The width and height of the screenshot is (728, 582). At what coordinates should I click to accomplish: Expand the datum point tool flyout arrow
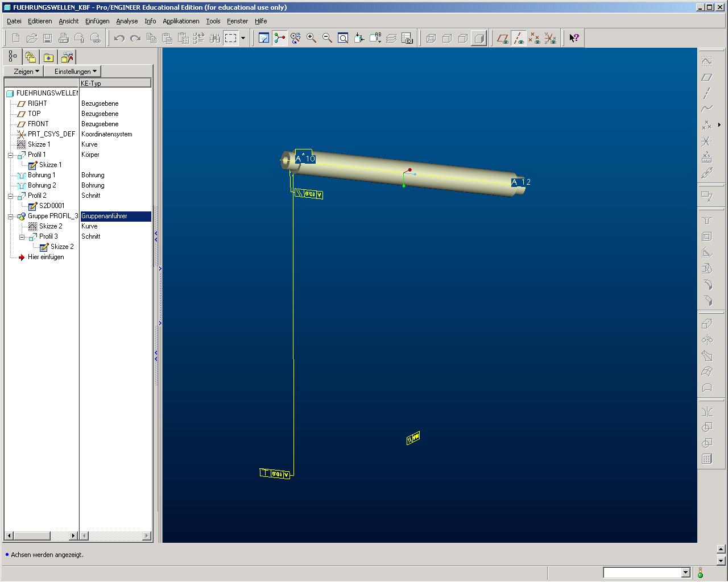[719, 124]
